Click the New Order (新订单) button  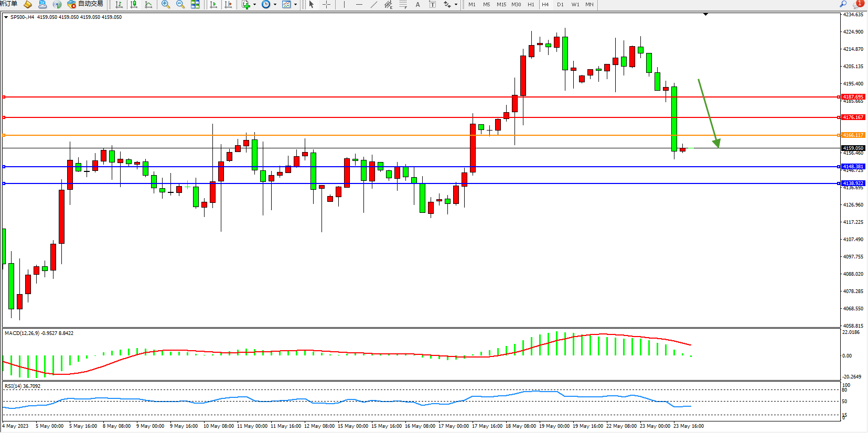pos(8,4)
